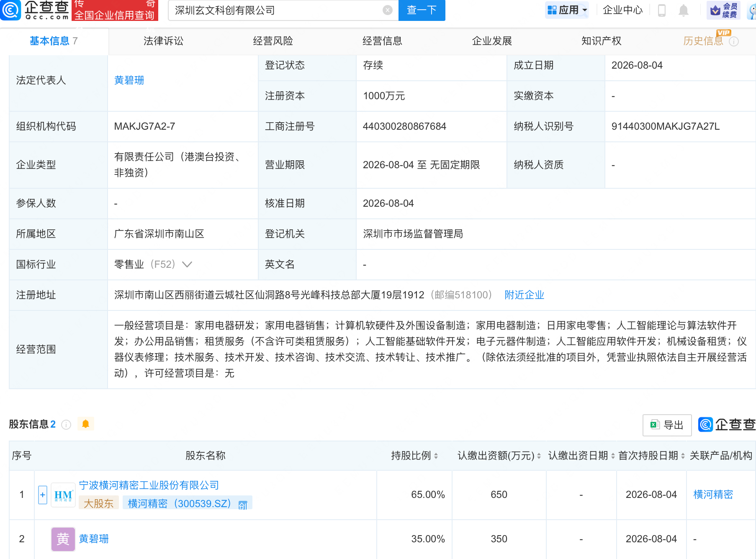This screenshot has height=559, width=756.
Task: Open 企业中心 link in header
Action: pyautogui.click(x=622, y=10)
